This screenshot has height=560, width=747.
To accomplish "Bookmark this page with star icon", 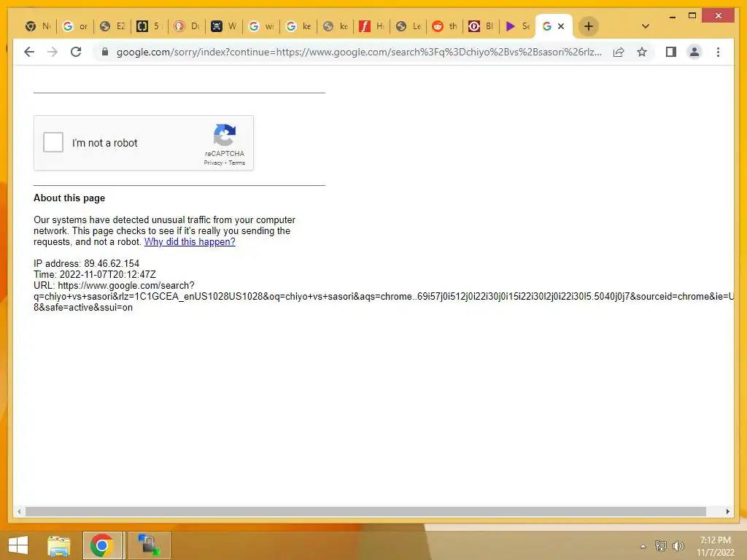I will pyautogui.click(x=642, y=52).
